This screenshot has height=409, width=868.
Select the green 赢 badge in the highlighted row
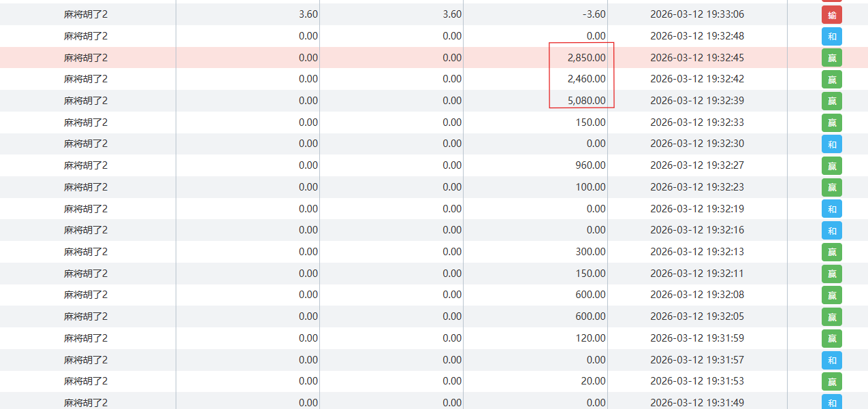831,58
